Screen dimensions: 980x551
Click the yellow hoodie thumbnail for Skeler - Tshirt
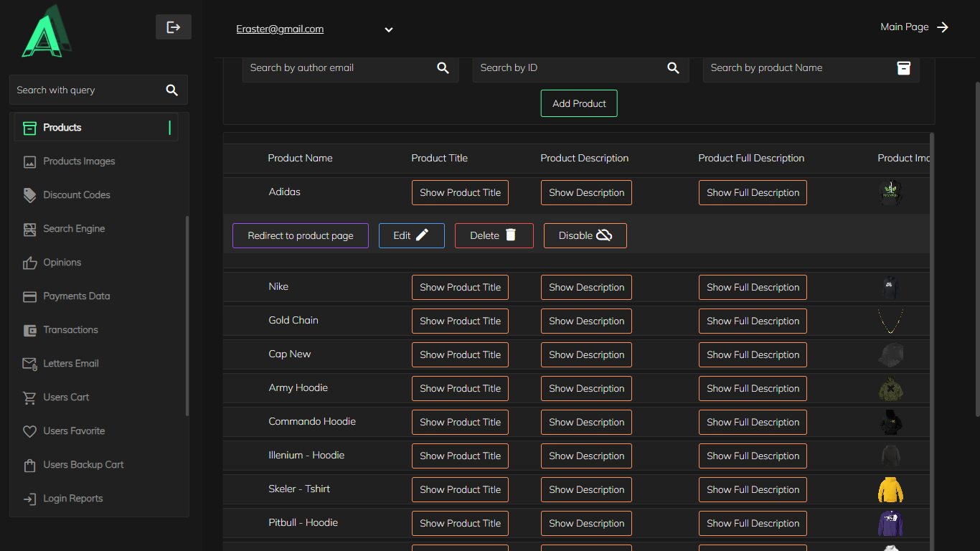(x=890, y=490)
